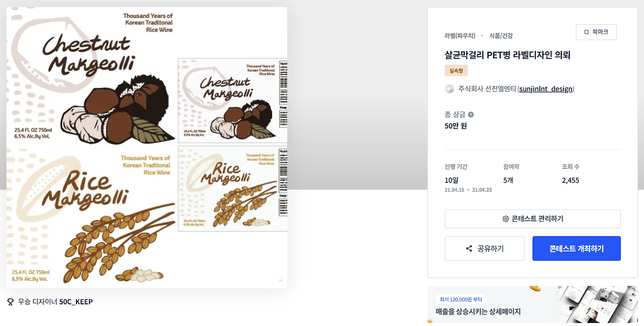Select the 라벨(파우치) category link
Image resolution: width=644 pixels, height=326 pixels.
[460, 36]
